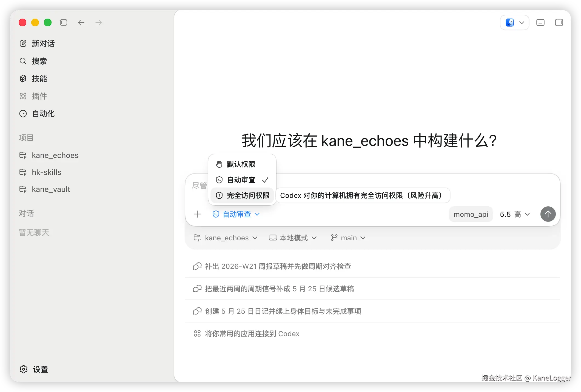The image size is (581, 392).
Task: Toggle the sidebar panel icon
Action: point(64,22)
